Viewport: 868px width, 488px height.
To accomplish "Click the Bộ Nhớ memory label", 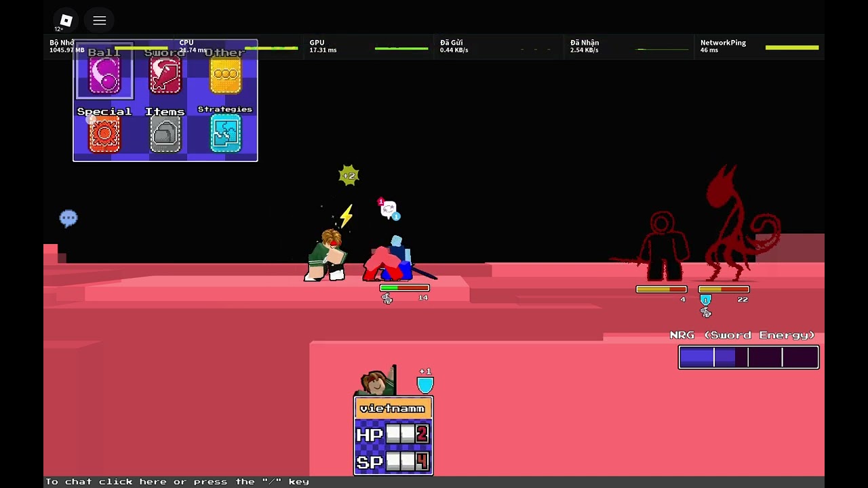I will pyautogui.click(x=62, y=43).
